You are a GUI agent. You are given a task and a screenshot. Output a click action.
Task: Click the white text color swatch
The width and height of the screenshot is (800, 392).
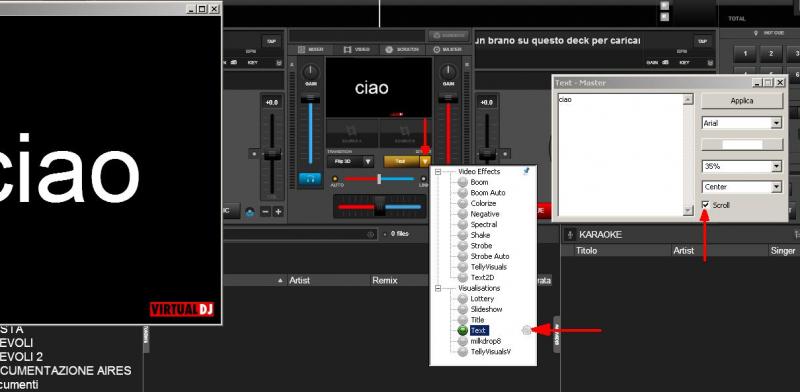(742, 144)
